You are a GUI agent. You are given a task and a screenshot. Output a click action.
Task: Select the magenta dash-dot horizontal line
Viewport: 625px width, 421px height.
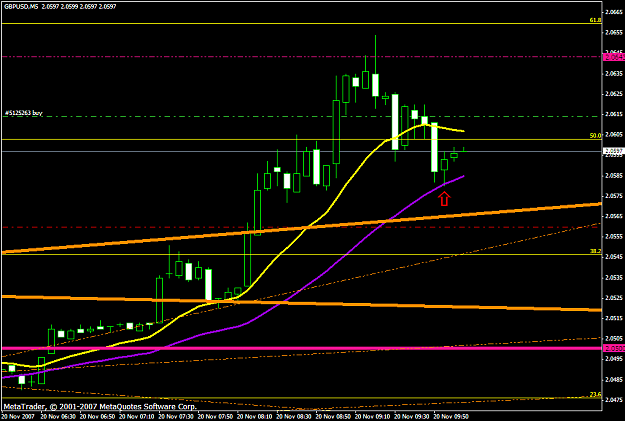[302, 57]
